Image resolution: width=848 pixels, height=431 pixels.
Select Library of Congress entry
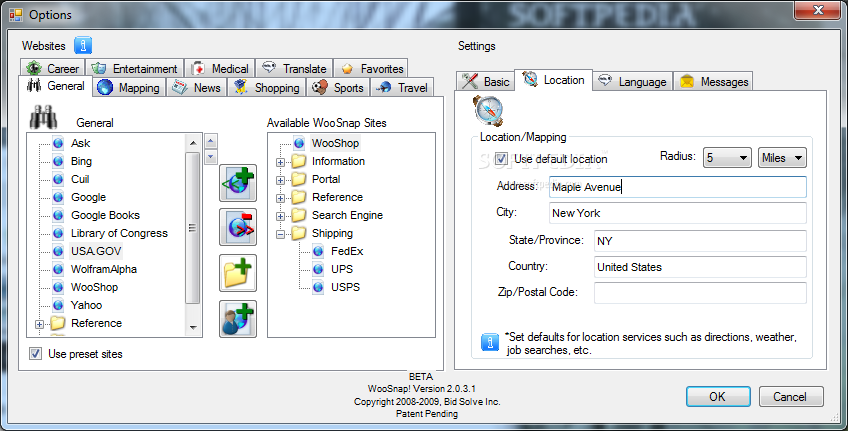click(x=119, y=233)
